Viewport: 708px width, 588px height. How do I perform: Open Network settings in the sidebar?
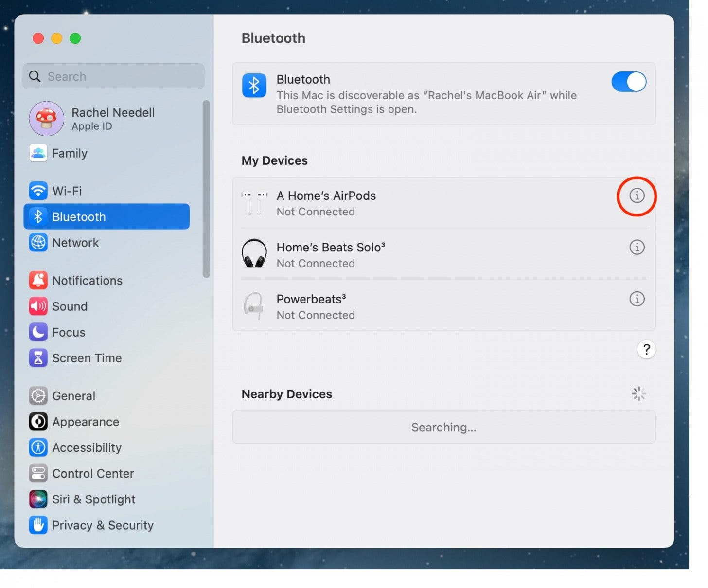[75, 243]
